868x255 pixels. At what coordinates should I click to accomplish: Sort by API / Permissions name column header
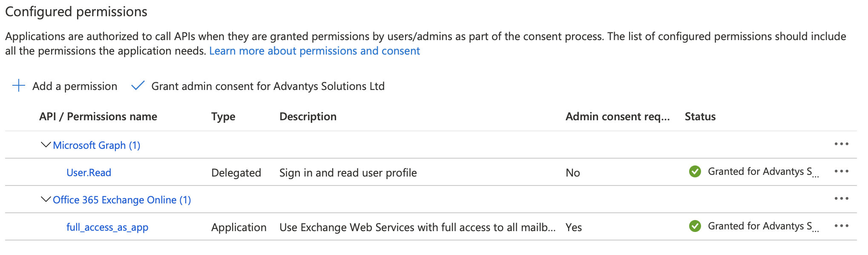98,116
